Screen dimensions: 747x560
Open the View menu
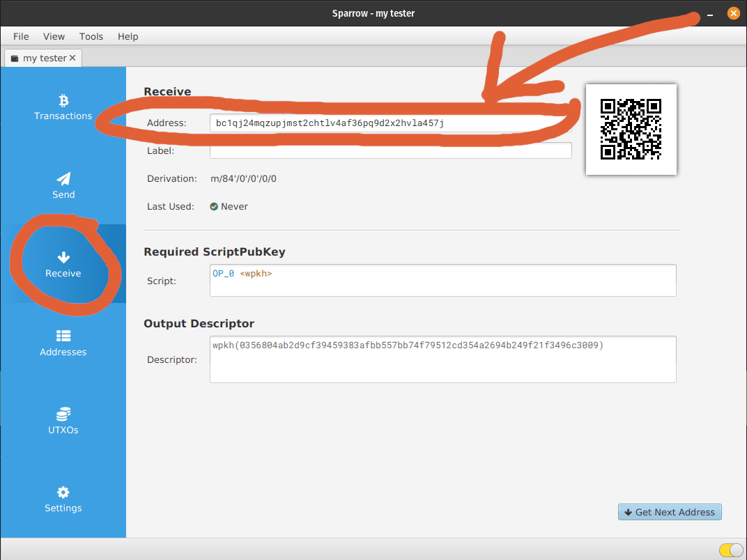click(x=54, y=36)
